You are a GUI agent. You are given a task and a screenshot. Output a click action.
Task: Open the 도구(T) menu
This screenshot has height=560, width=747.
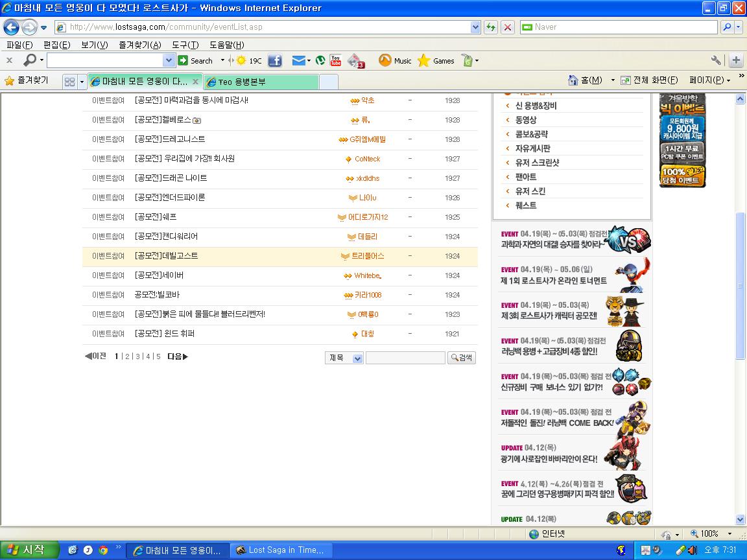coord(185,45)
